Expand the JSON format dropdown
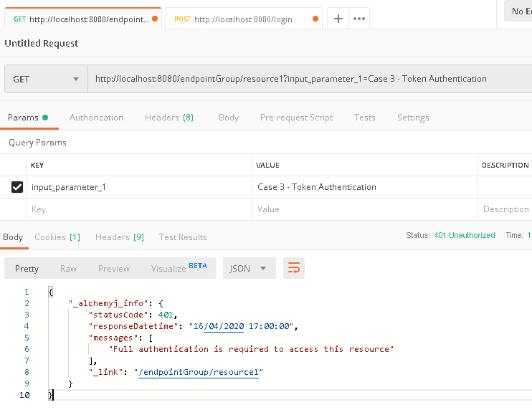The image size is (532, 415). [x=249, y=268]
